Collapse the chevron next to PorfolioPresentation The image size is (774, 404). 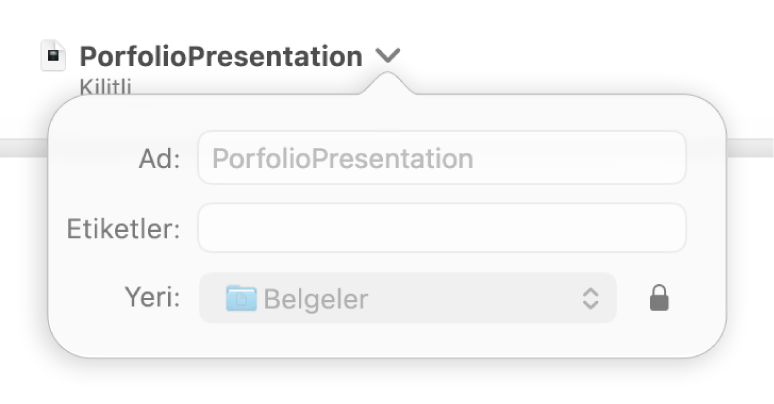pos(388,55)
